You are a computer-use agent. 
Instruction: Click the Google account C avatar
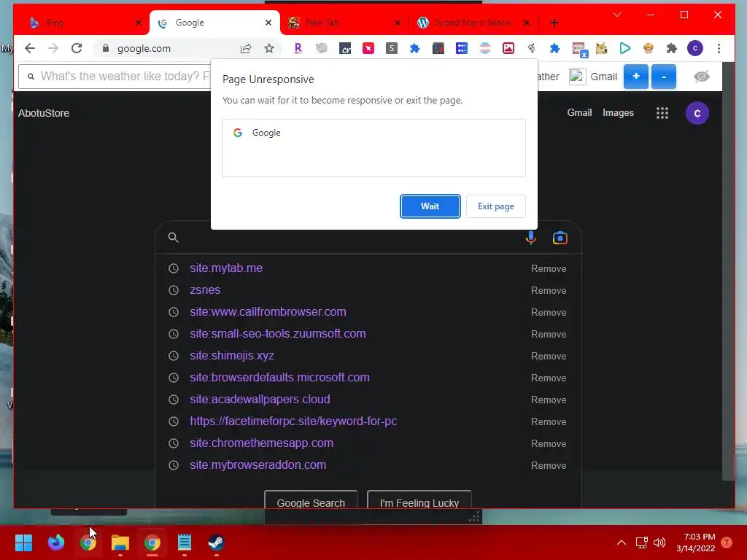point(697,113)
